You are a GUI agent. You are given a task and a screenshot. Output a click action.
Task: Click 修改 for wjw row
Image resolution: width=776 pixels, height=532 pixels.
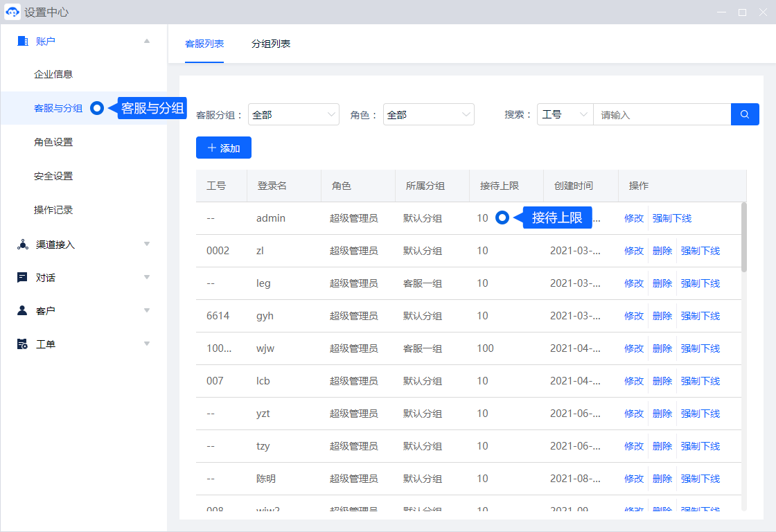click(634, 348)
